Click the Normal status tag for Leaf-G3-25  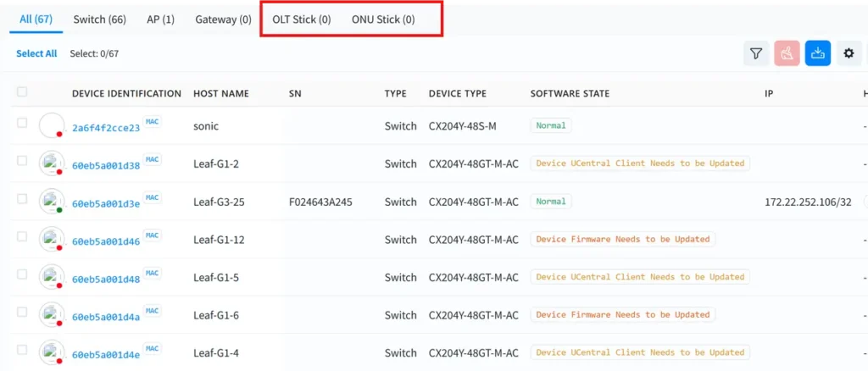point(551,202)
